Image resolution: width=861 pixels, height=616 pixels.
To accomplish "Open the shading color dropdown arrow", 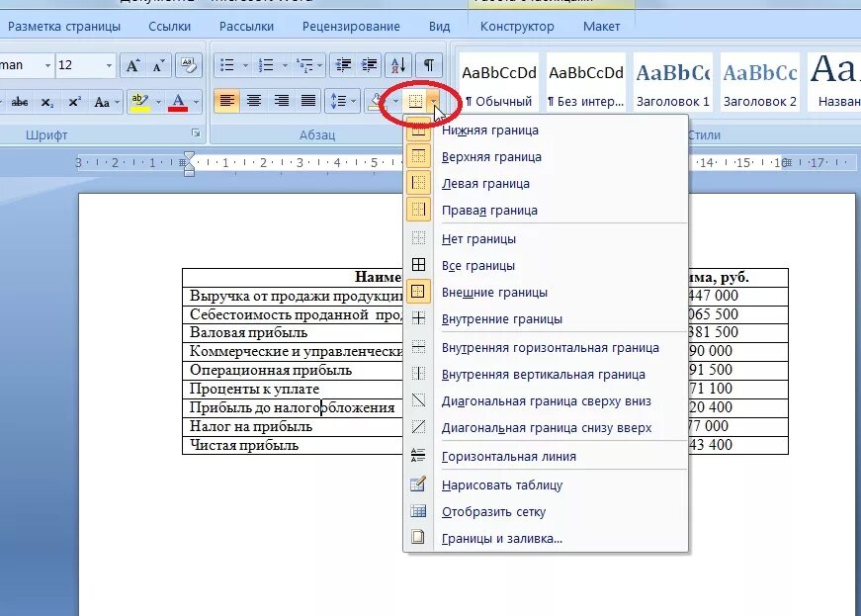I will tap(394, 101).
